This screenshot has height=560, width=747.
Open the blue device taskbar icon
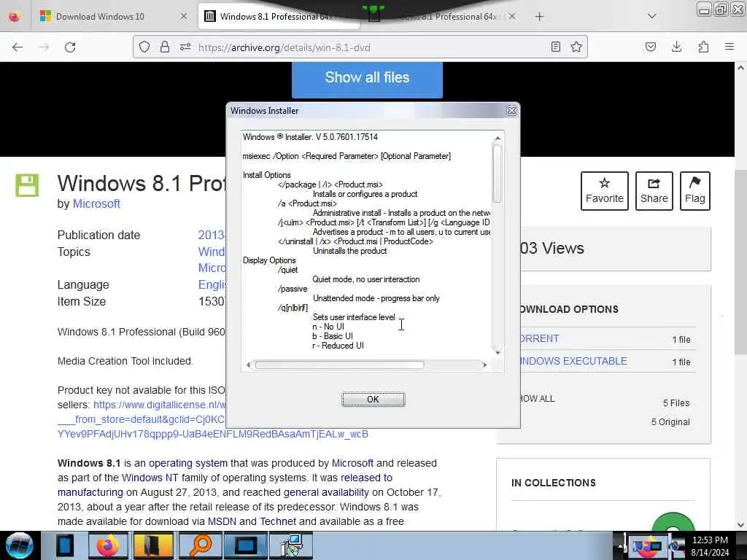[x=64, y=545]
